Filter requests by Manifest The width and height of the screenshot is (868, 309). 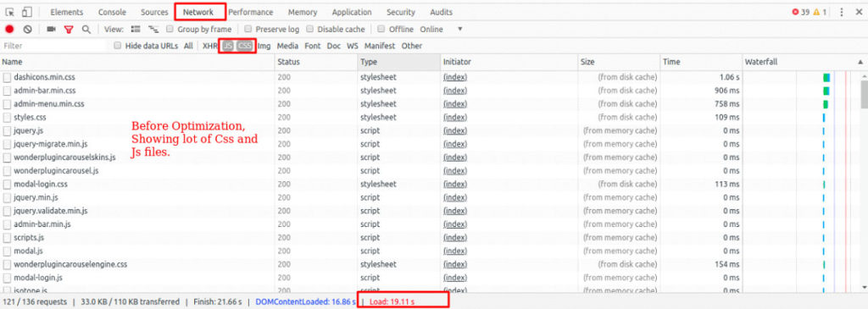(380, 46)
